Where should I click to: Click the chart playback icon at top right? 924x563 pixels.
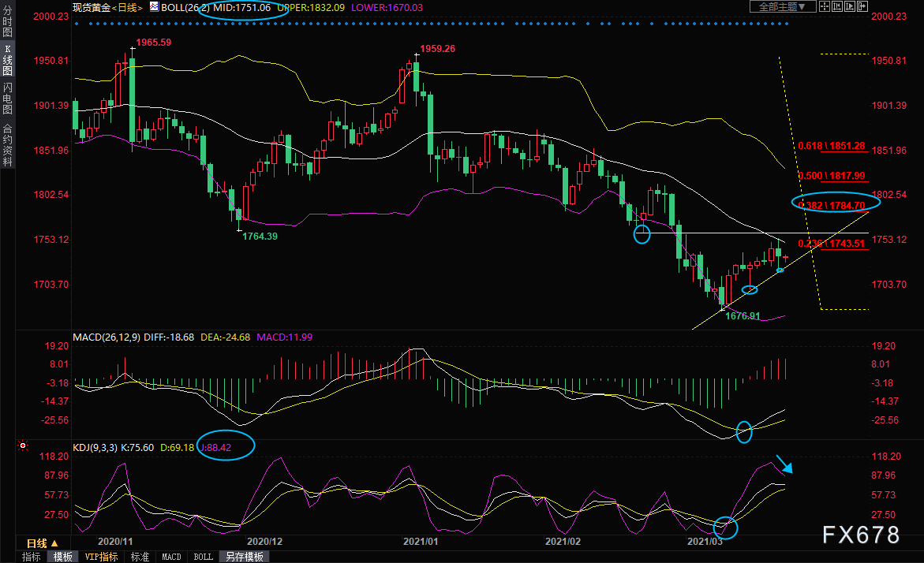pos(850,6)
